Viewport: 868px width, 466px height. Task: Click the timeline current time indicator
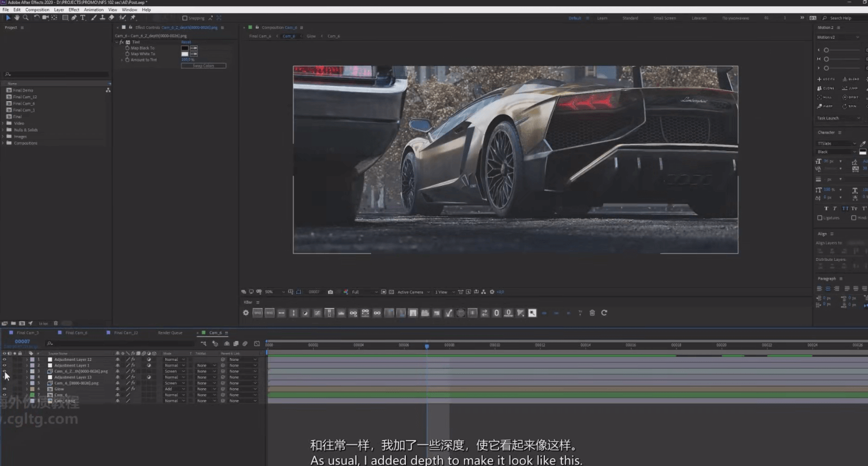point(427,346)
